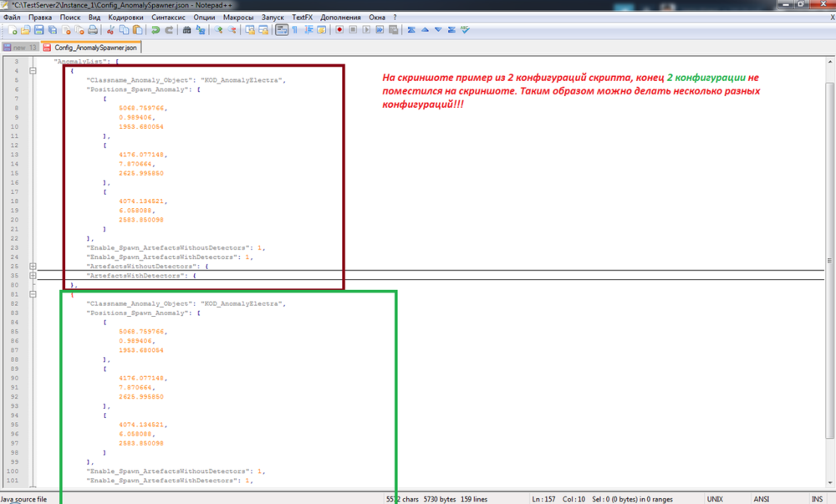The width and height of the screenshot is (836, 504).
Task: Zoom in using the toolbar magnifier
Action: 218,30
